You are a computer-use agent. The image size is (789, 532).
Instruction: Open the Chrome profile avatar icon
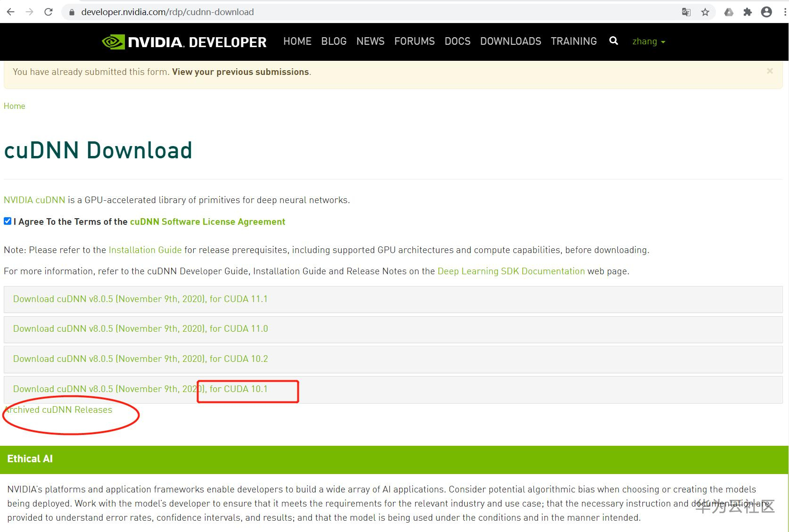click(766, 12)
